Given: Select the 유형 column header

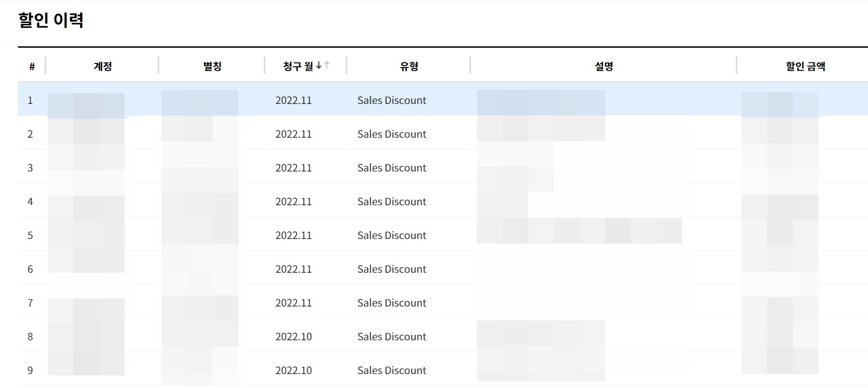Looking at the screenshot, I should click(409, 66).
